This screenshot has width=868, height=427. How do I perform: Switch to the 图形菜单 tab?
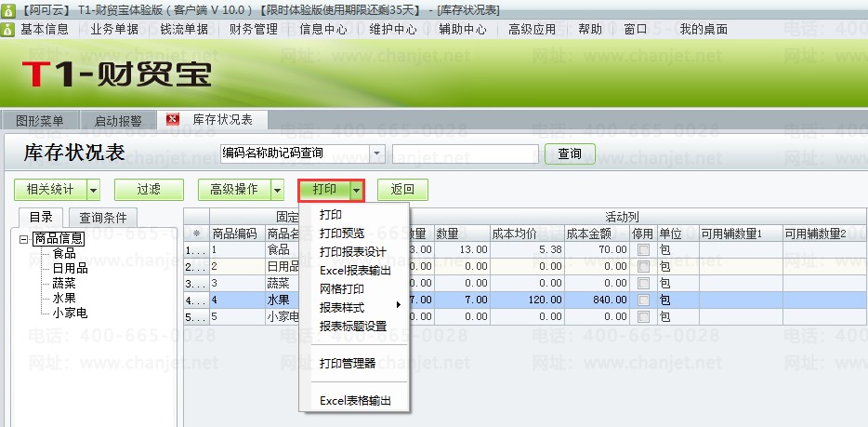pyautogui.click(x=40, y=120)
